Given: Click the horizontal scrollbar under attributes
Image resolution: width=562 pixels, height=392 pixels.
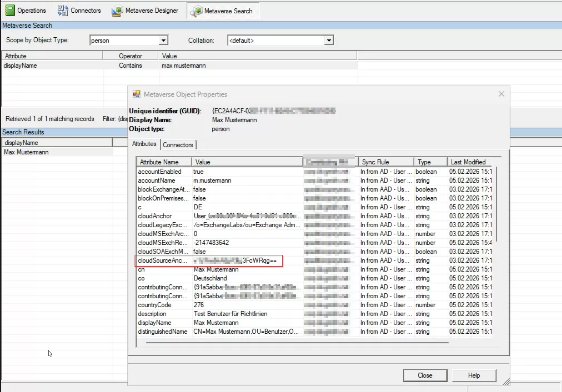Looking at the screenshot, I should click(x=297, y=343).
